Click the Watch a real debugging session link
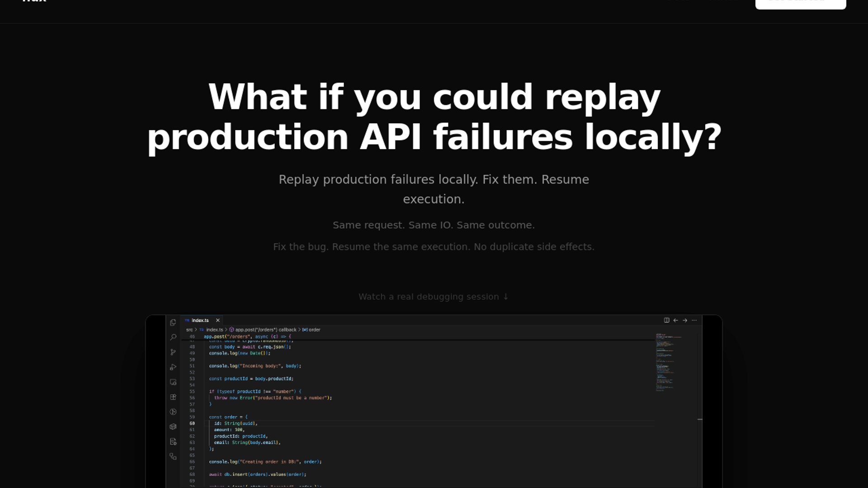Screen dimensions: 868x488 434,297
